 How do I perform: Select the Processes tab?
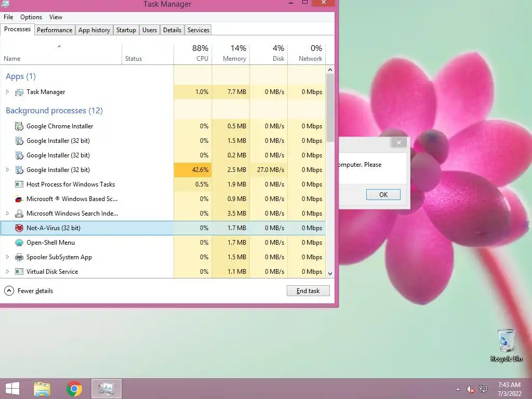click(17, 29)
